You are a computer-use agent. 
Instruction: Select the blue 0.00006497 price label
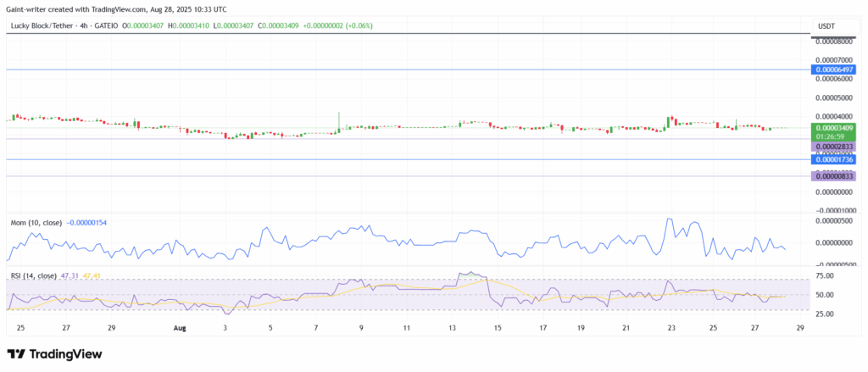click(x=833, y=69)
